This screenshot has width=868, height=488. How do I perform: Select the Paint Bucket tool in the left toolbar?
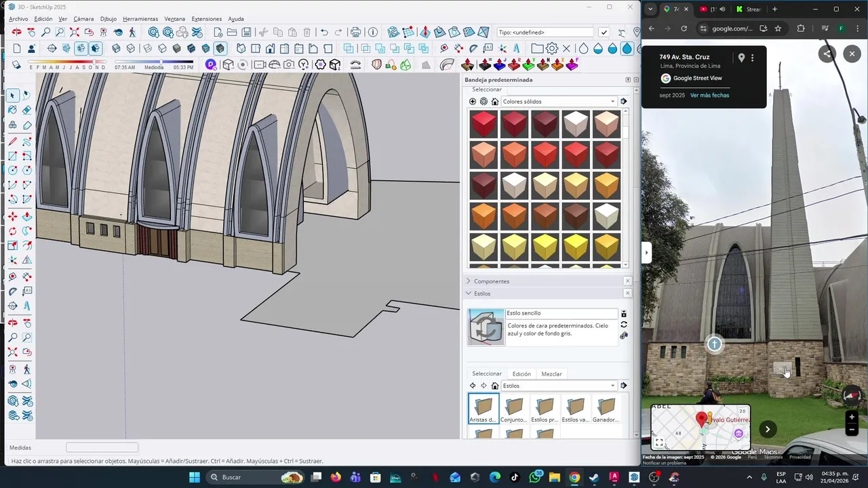pyautogui.click(x=12, y=110)
